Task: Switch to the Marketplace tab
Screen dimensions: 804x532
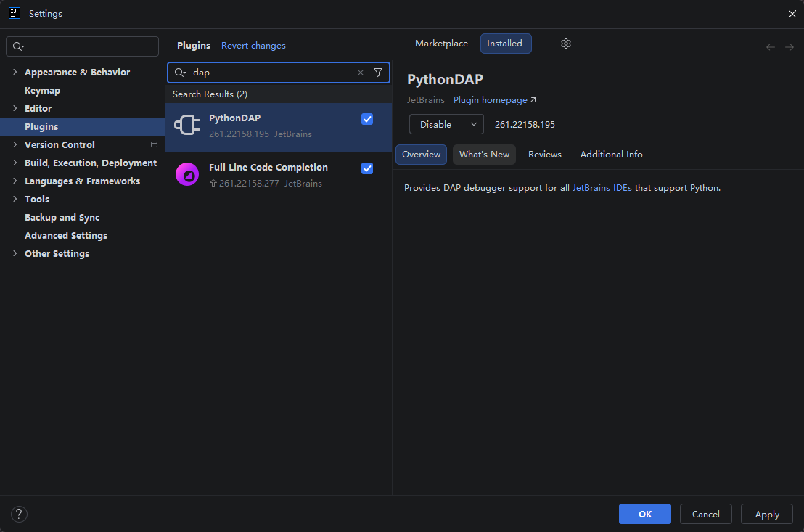Action: [x=441, y=44]
